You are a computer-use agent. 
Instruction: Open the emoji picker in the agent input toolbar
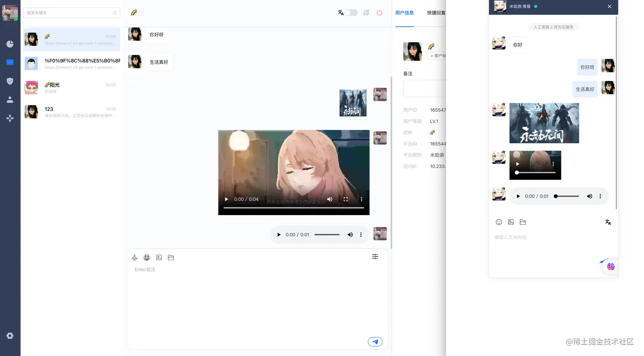[147, 257]
